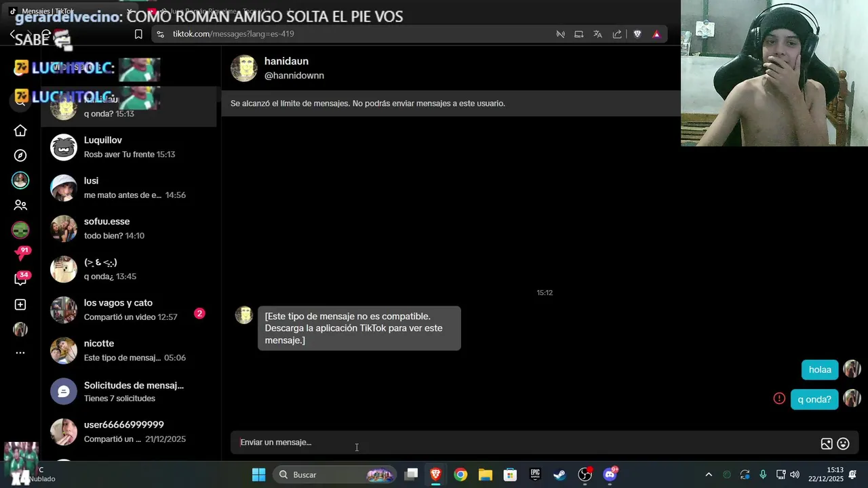
Task: Open Microsoft Store from the taskbar
Action: [x=510, y=474]
